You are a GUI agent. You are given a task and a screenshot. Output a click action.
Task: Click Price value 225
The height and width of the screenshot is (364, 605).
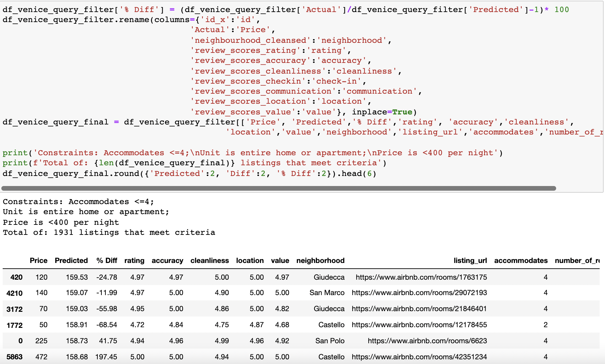click(x=41, y=341)
